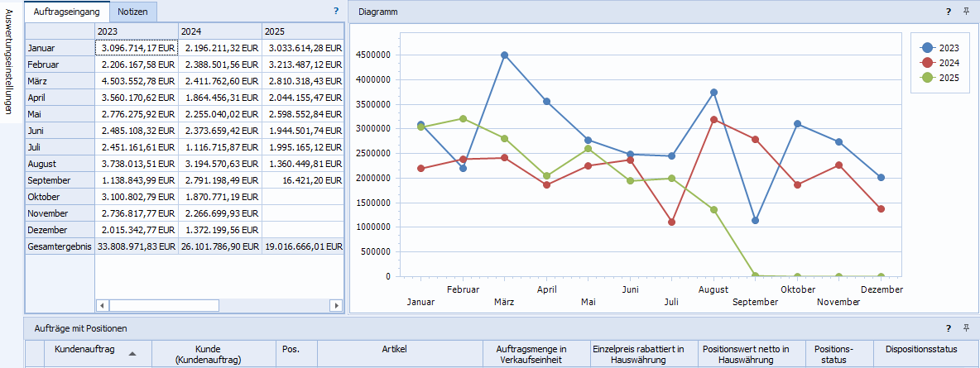Image resolution: width=980 pixels, height=368 pixels.
Task: Click right arrow of table horizontal scrollbar
Action: tap(336, 305)
